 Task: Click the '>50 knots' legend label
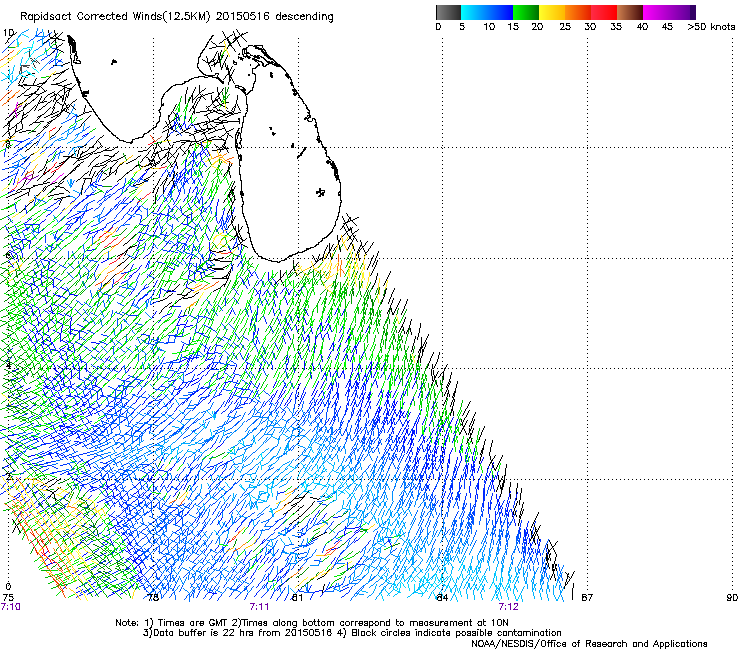point(711,27)
